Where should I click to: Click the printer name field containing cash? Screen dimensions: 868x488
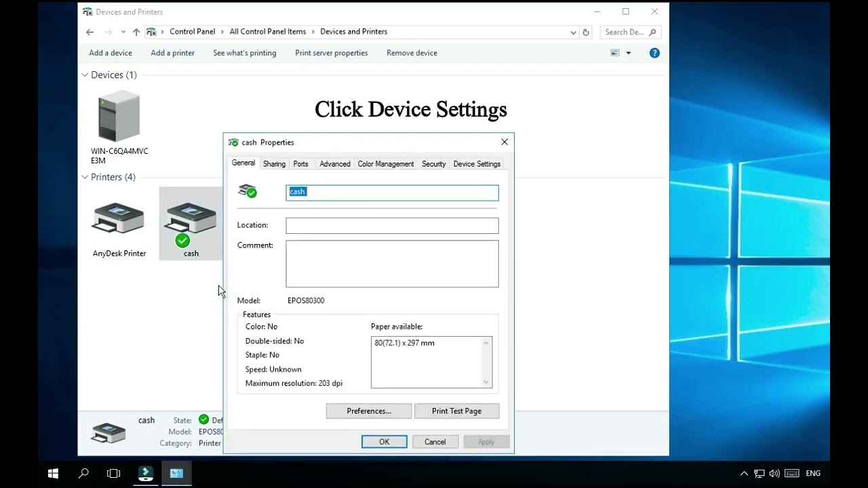tap(392, 192)
